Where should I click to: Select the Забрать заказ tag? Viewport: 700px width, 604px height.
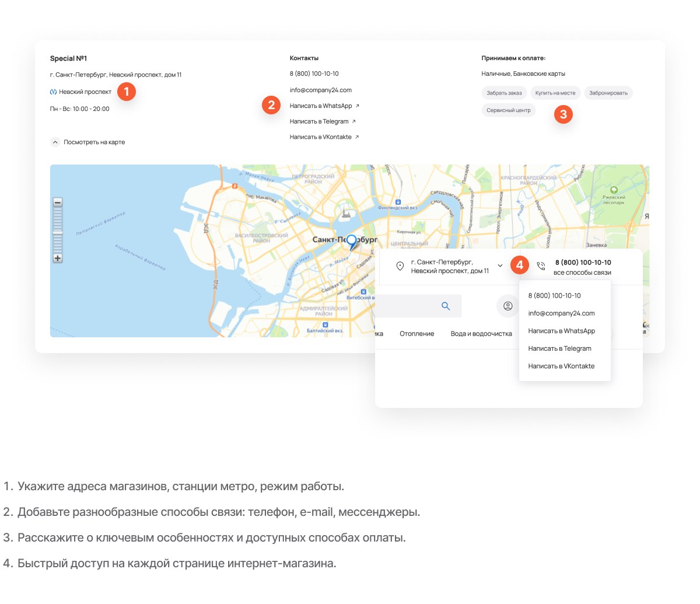[x=504, y=93]
